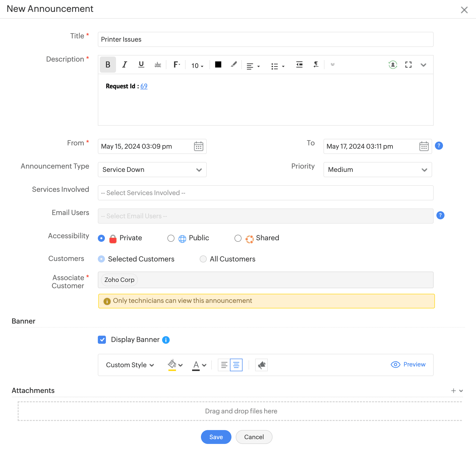Center-align the banner text
476x451 pixels.
click(x=236, y=365)
